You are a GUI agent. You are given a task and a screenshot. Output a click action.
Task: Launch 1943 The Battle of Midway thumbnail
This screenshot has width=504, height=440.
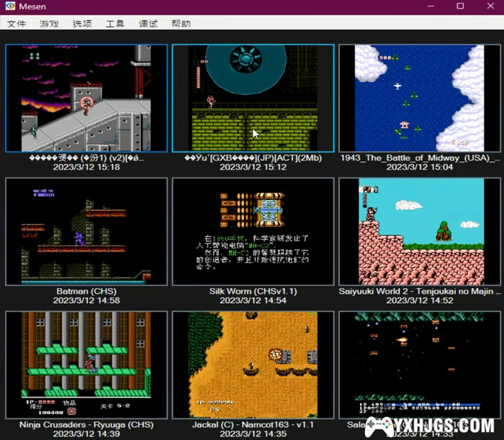420,98
